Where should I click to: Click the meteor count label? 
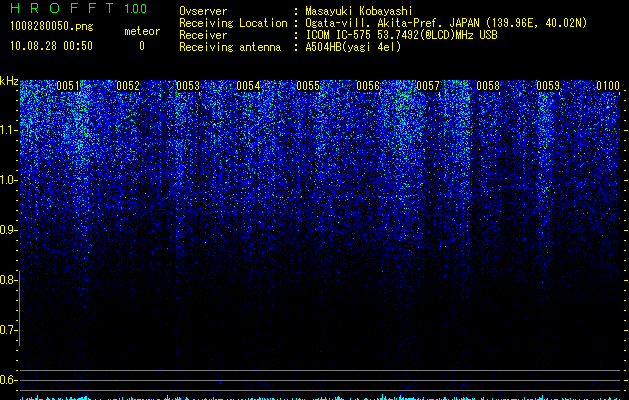[142, 31]
